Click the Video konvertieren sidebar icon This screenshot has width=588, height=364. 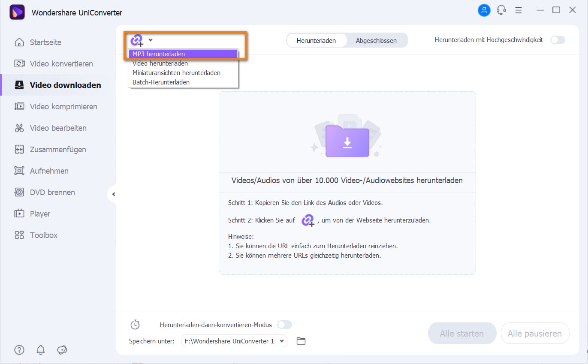point(19,64)
